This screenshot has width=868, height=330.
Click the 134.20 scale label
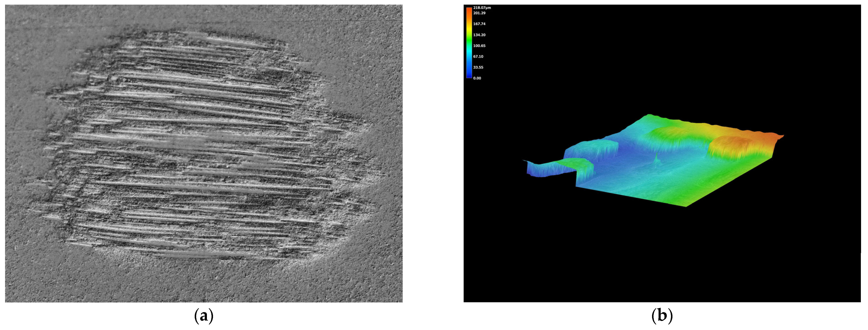(479, 35)
